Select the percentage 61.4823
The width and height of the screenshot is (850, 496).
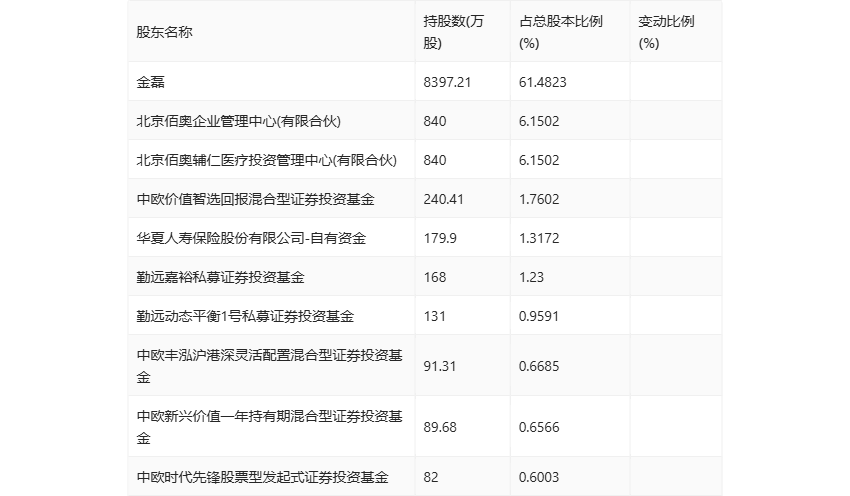click(543, 82)
